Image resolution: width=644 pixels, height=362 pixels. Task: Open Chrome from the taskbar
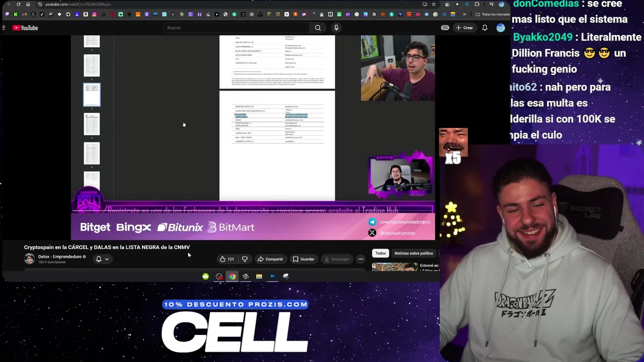click(x=232, y=276)
